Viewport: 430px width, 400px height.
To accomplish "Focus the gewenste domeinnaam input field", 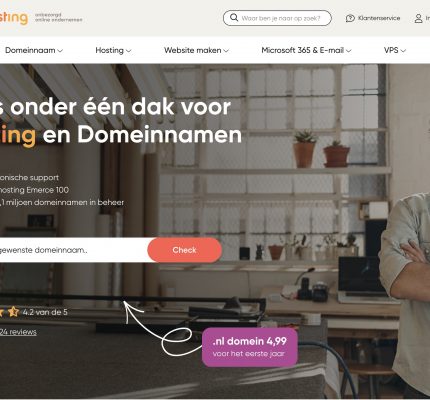I will pyautogui.click(x=74, y=250).
